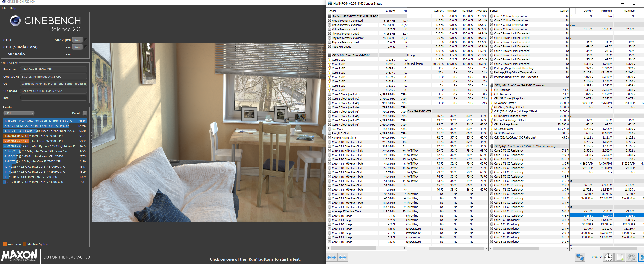Screen dimensions: 644x264
Task: Expand ranking Details with the arrow button
Action: tap(85, 113)
